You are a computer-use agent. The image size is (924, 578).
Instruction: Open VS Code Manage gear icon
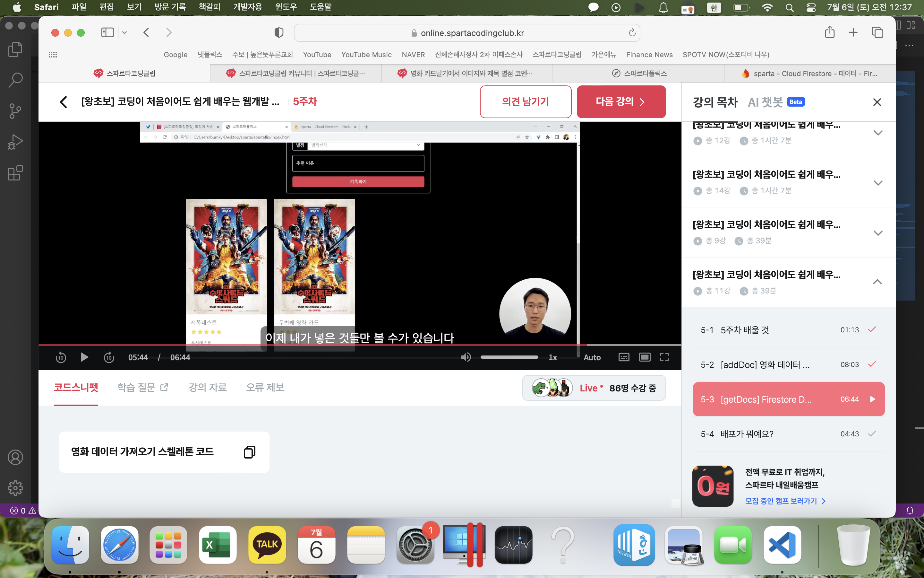[x=15, y=488]
